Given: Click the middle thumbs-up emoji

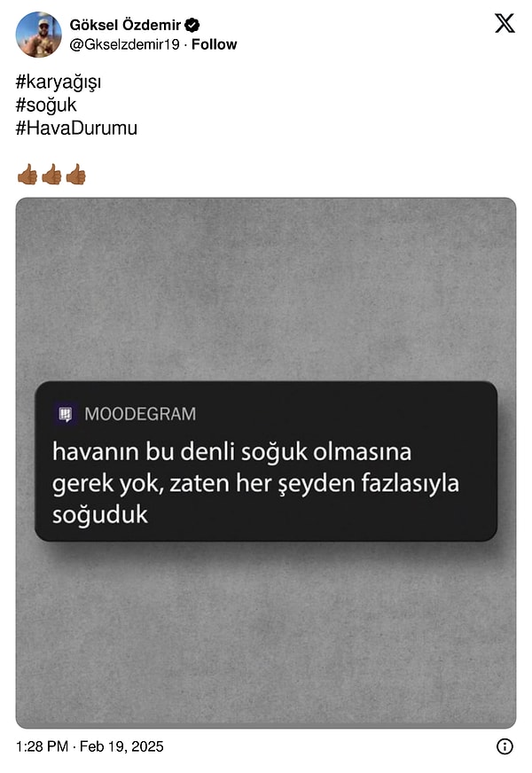Looking at the screenshot, I should point(51,175).
